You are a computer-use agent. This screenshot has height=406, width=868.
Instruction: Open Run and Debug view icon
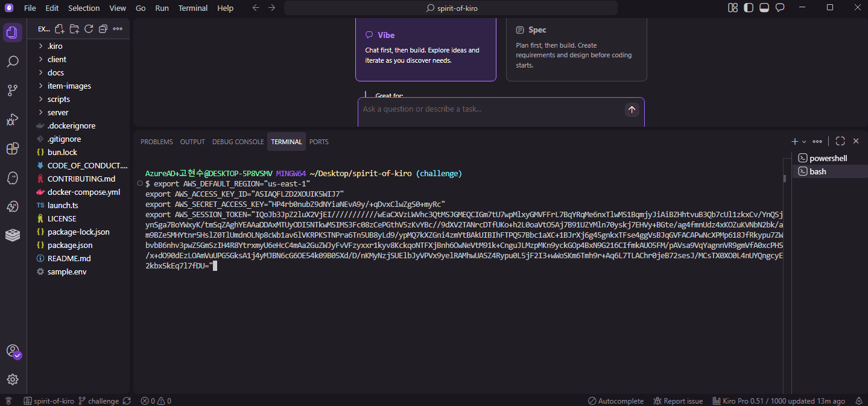tap(13, 119)
